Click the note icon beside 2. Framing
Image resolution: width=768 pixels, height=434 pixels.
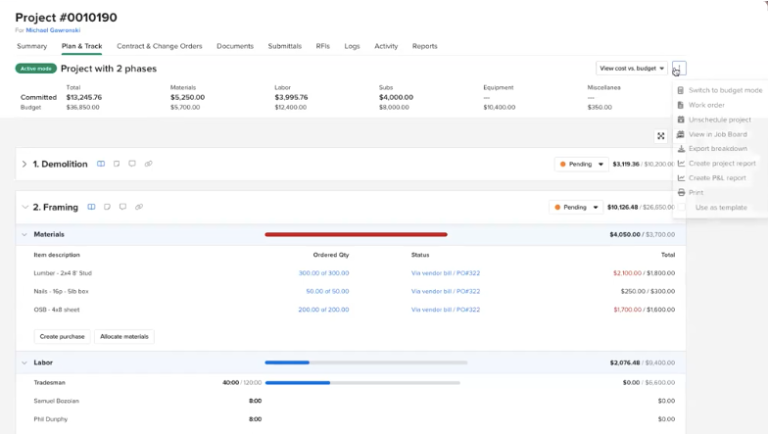coord(107,207)
